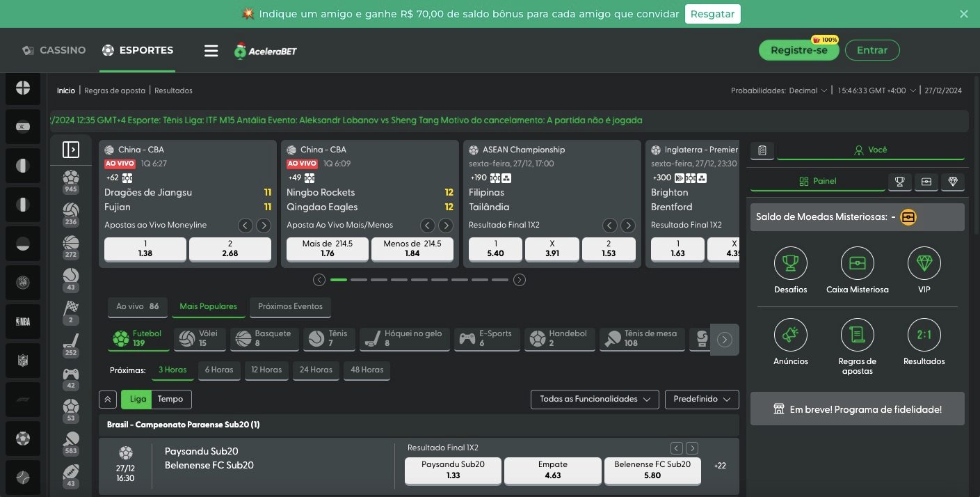Open the racing flag sport icon showing 2
The width and height of the screenshot is (980, 497).
tap(71, 313)
